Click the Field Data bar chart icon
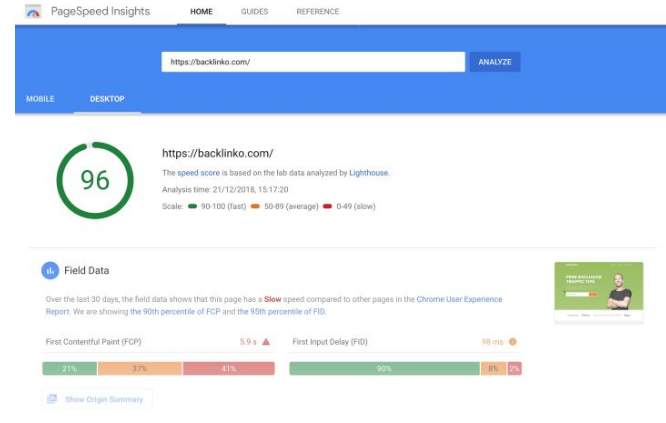 (50, 271)
